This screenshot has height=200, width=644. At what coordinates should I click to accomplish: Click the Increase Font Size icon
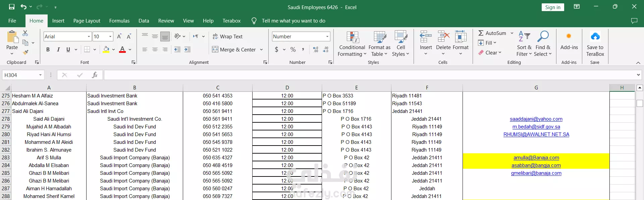(119, 36)
